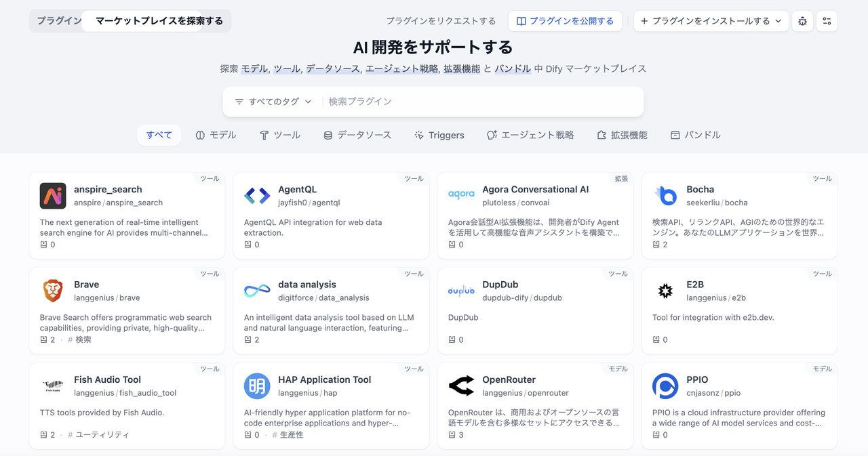Select the モデル category tab

click(216, 135)
